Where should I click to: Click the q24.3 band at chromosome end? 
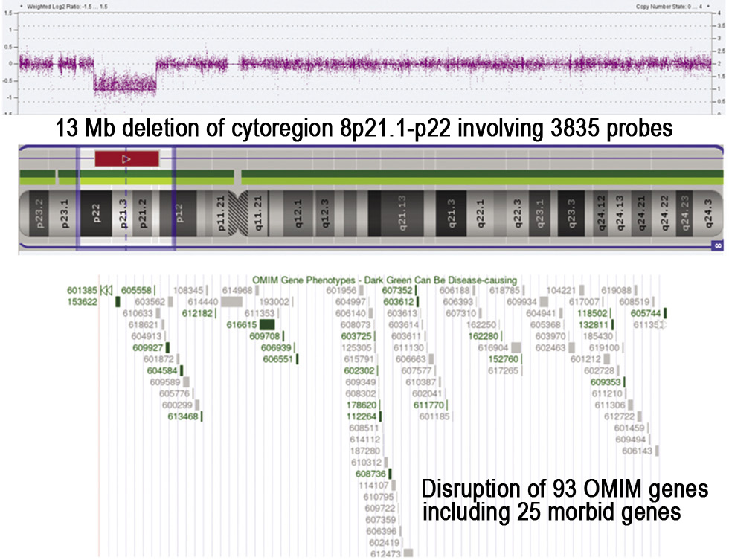click(x=708, y=213)
